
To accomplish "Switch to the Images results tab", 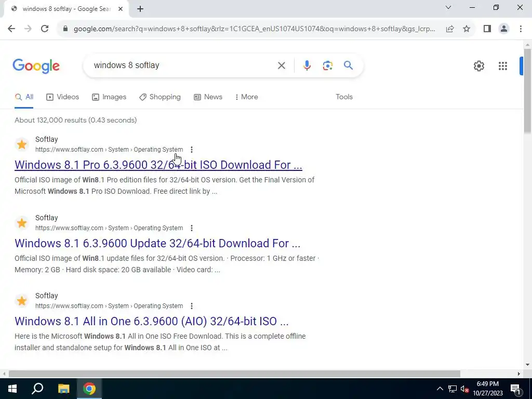I will coord(109,97).
